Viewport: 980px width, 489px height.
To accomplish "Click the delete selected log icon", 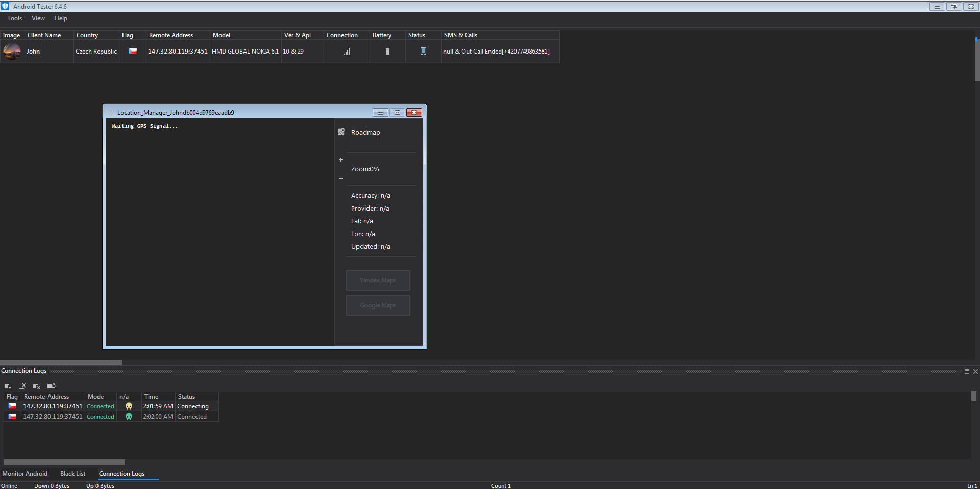I will coord(22,386).
